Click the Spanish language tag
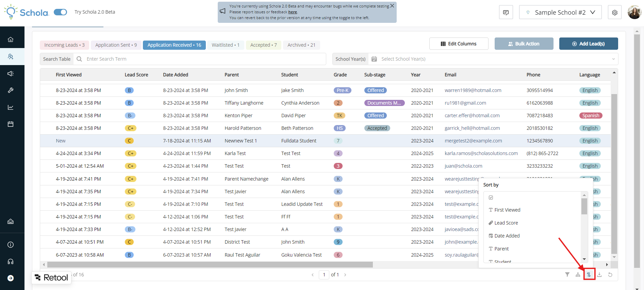Viewport: 644px width, 290px height. 591,116
